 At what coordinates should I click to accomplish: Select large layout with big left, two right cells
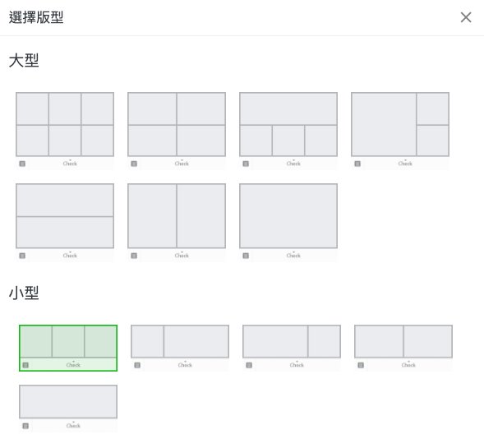pos(400,131)
